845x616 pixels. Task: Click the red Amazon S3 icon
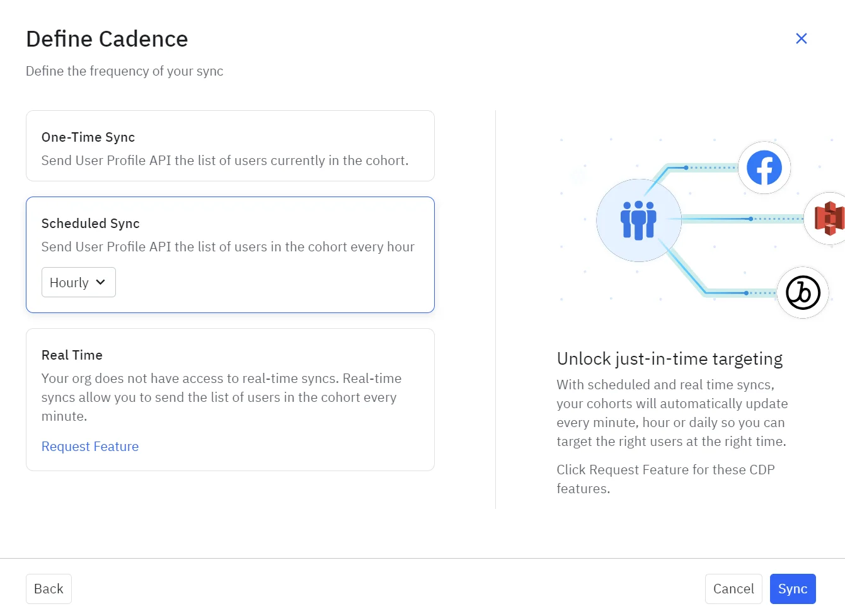tap(829, 218)
